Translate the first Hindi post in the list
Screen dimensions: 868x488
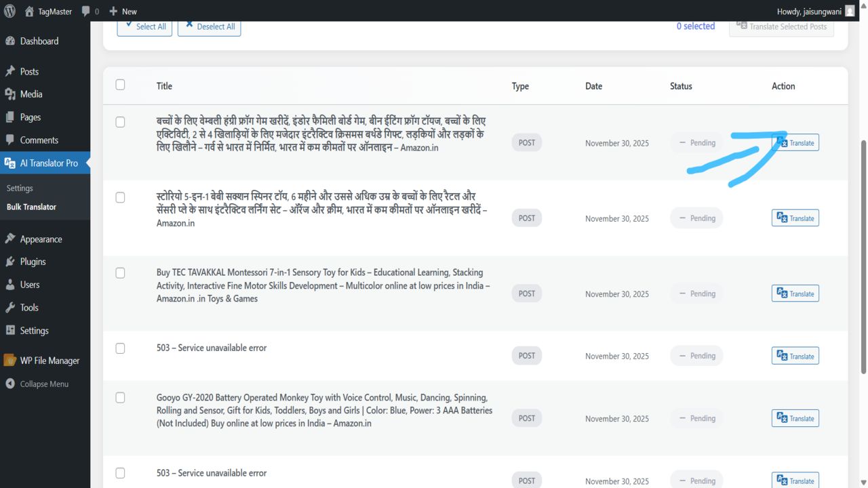(x=795, y=143)
